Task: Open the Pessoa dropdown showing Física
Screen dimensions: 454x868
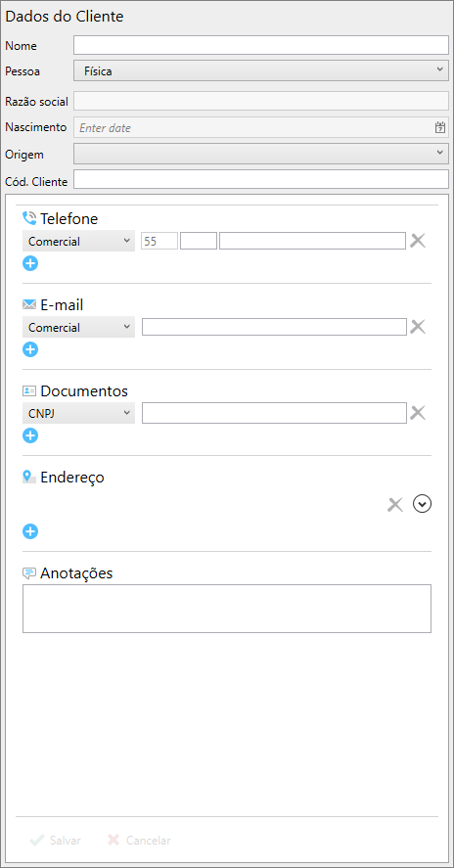Action: (x=261, y=70)
